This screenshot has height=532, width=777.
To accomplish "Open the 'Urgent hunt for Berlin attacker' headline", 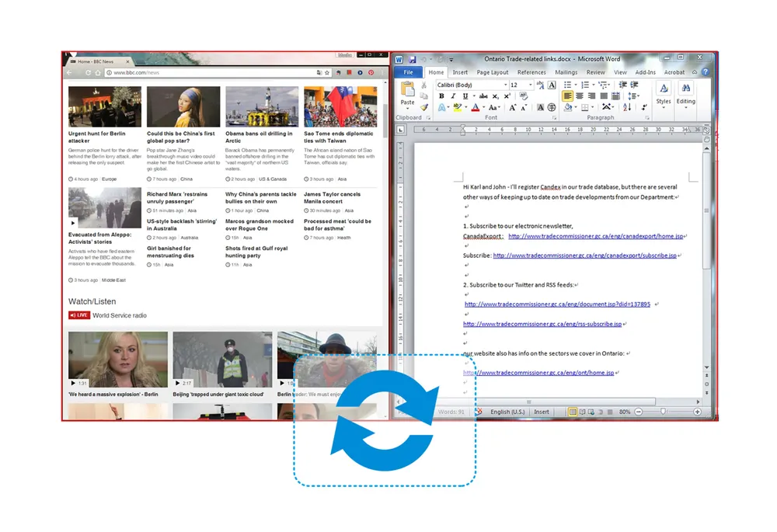I will [x=97, y=137].
